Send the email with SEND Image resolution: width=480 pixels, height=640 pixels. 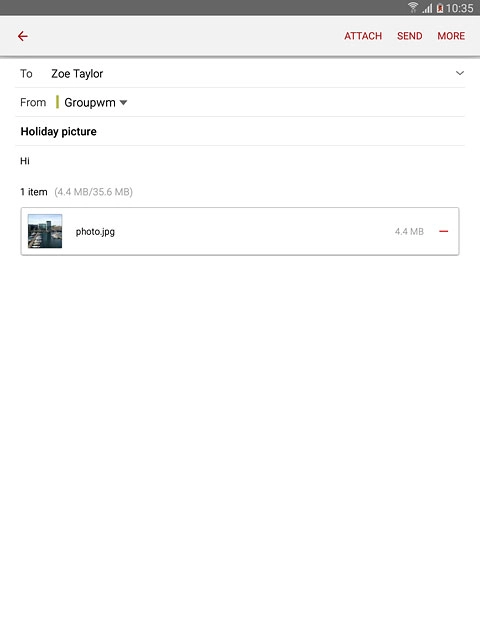409,36
